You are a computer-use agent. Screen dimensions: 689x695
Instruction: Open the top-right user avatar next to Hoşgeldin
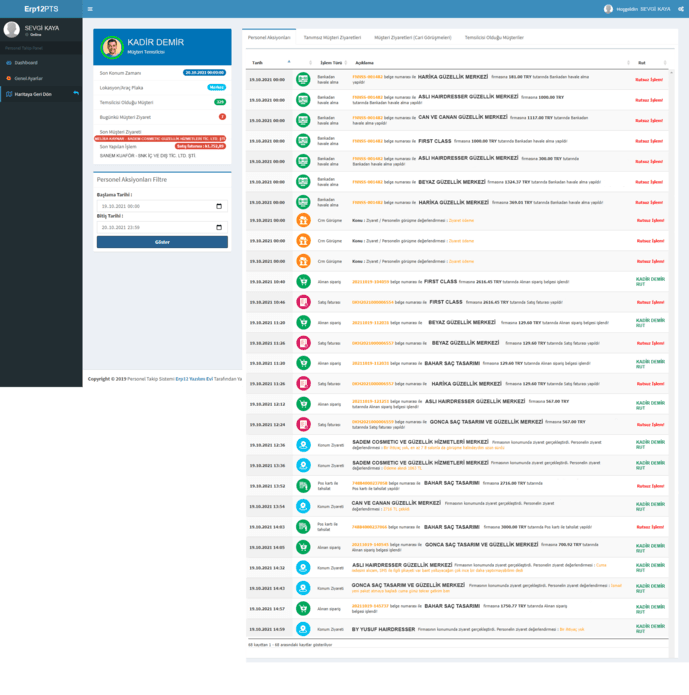pyautogui.click(x=608, y=9)
